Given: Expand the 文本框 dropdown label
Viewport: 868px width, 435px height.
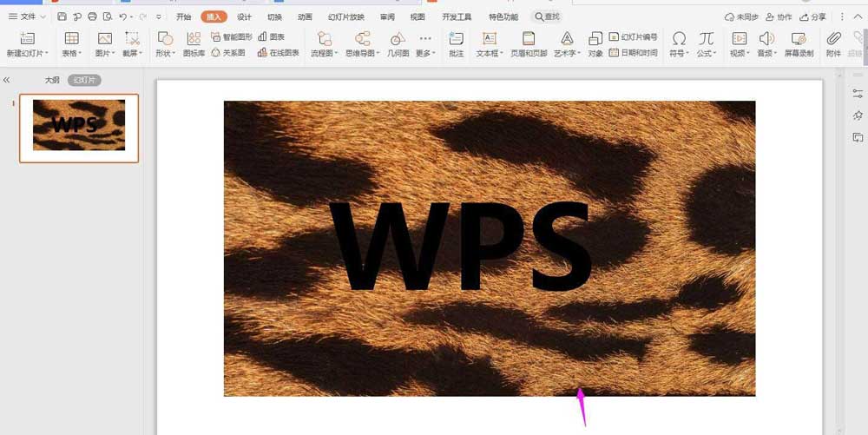Looking at the screenshot, I should [490, 53].
